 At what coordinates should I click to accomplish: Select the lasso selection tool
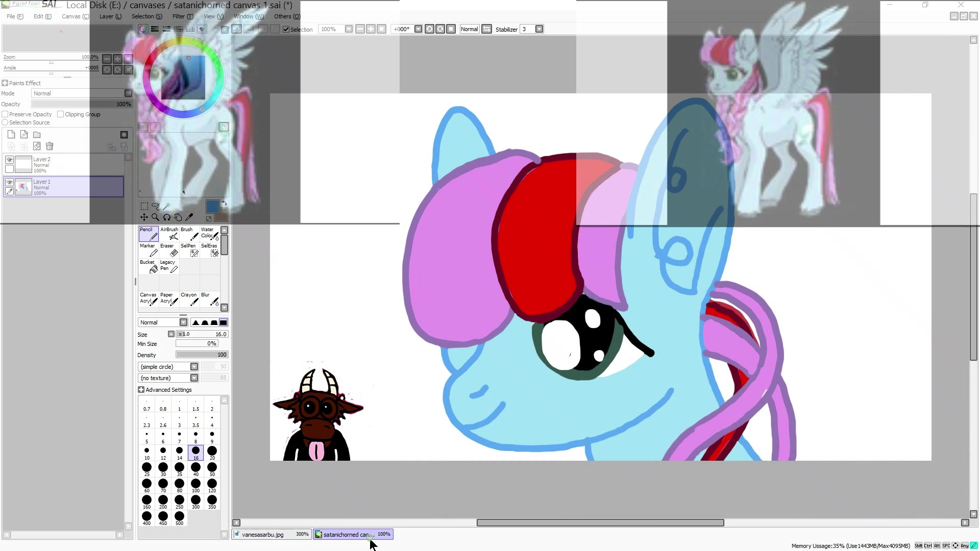tap(156, 206)
